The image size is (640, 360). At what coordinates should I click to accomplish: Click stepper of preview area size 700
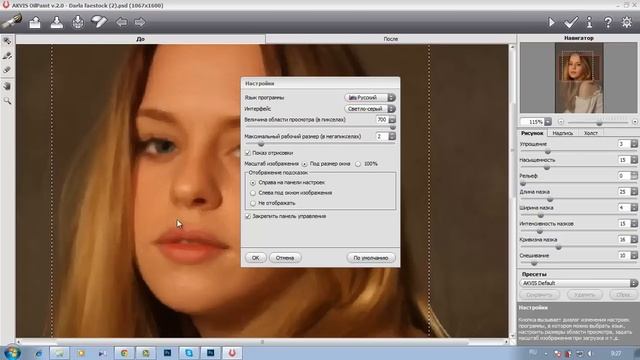tap(392, 120)
